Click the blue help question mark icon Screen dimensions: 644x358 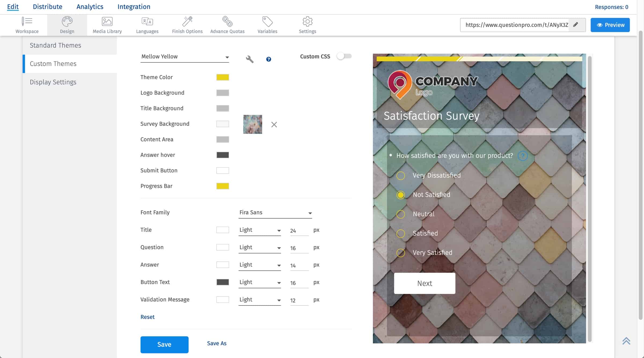[x=268, y=59]
